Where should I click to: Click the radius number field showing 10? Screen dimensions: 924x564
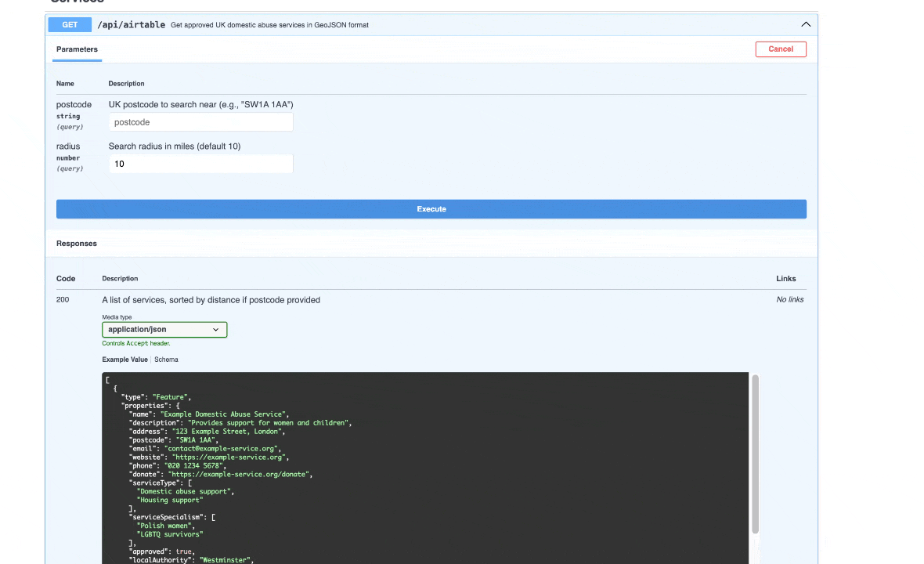pos(200,164)
